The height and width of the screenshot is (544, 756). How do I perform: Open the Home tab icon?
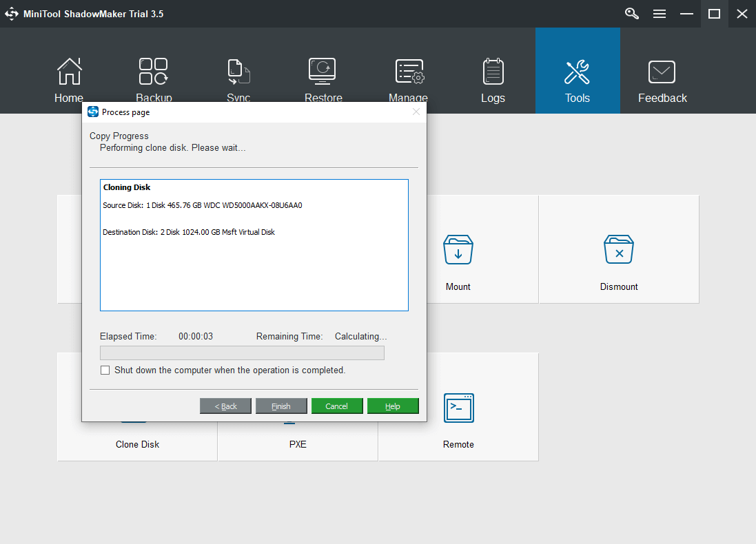[x=70, y=72]
